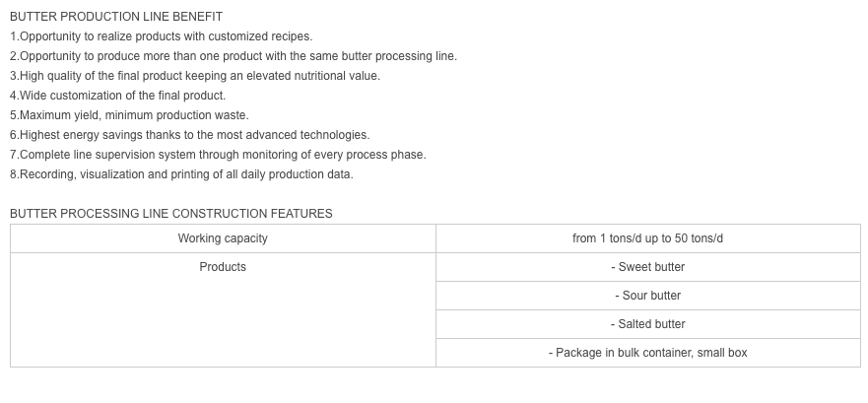The image size is (868, 403).
Task: Select the Products table cell
Action: point(223,310)
